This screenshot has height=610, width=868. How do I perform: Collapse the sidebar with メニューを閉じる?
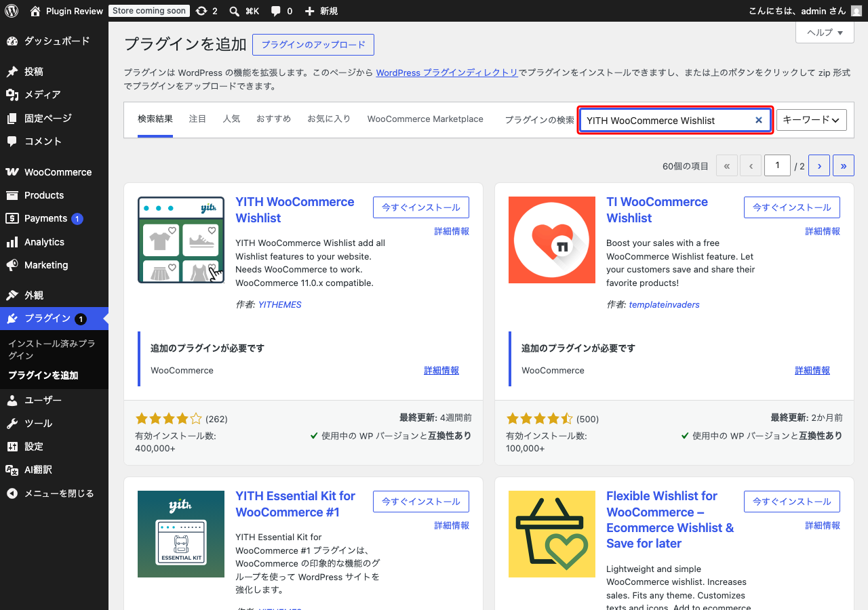point(54,493)
